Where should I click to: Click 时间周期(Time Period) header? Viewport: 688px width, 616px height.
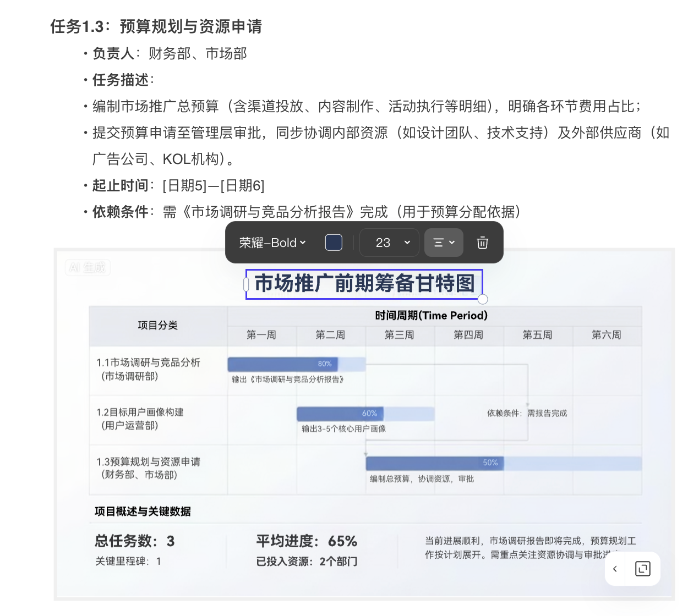432,316
